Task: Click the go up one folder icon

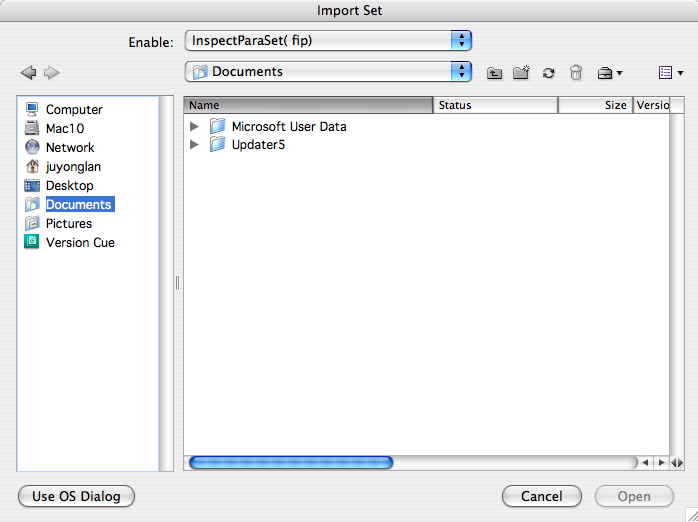Action: coord(494,73)
